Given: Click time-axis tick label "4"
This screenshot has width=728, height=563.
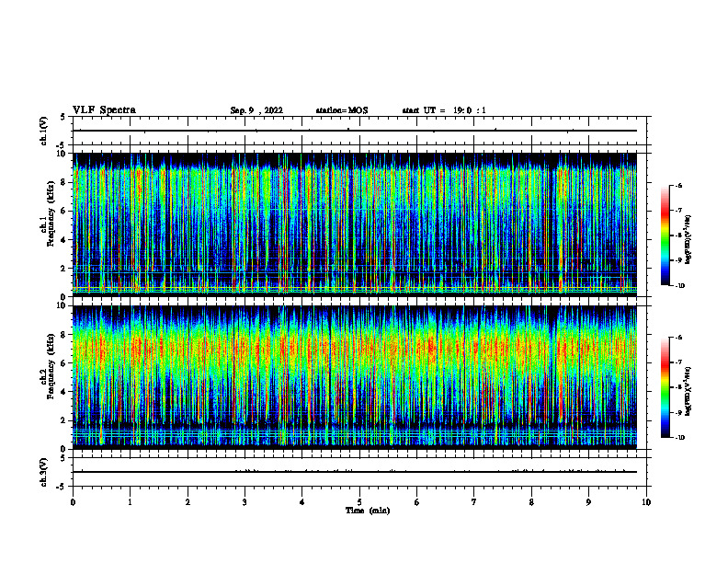Looking at the screenshot, I should tap(302, 502).
